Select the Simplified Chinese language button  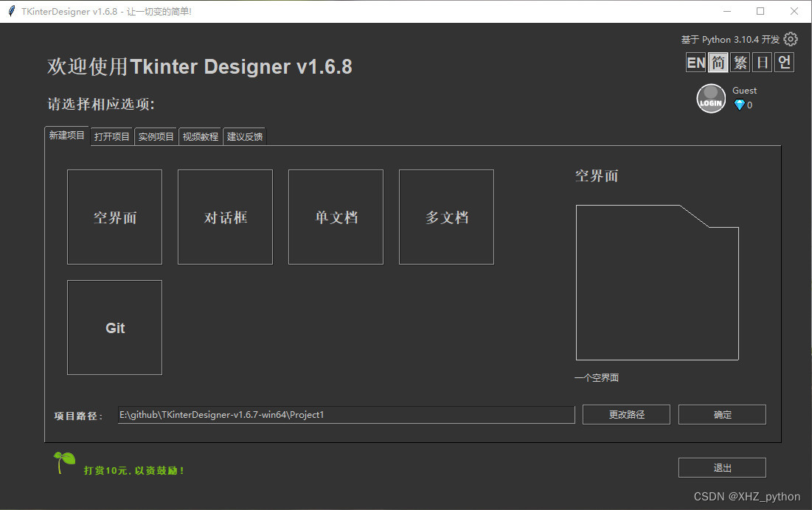pos(718,63)
